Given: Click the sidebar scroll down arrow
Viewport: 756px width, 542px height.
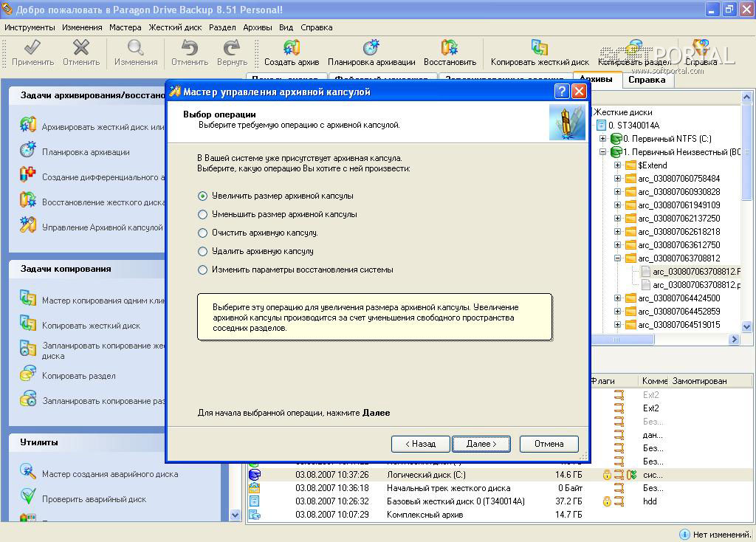Looking at the screenshot, I should point(235,515).
